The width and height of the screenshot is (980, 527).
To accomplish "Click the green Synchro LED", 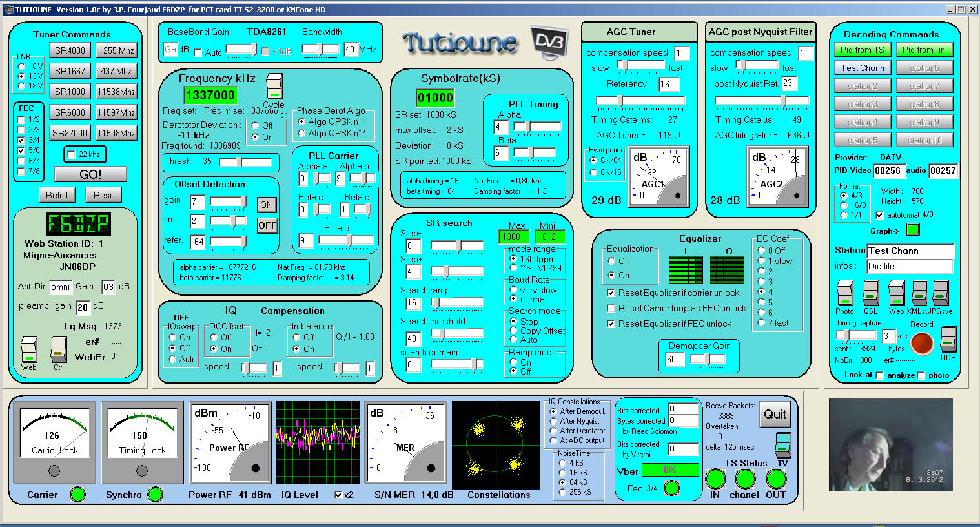I will pyautogui.click(x=155, y=495).
